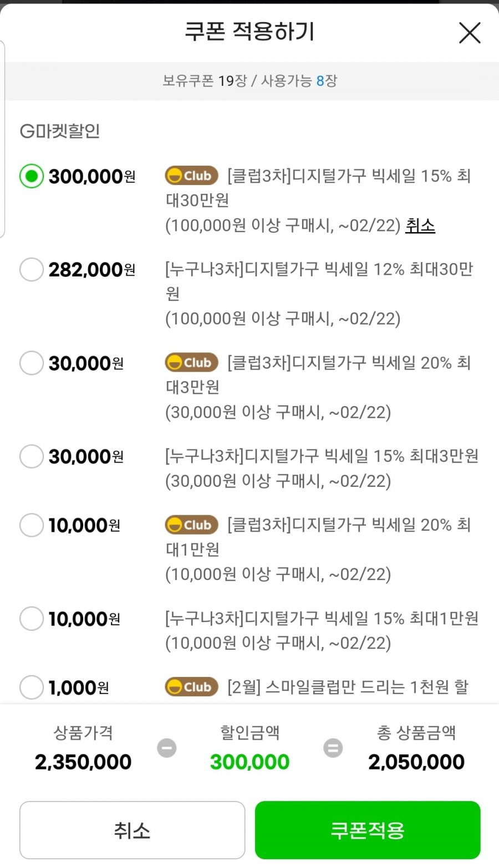499x868 pixels.
Task: Click the 취소 link next to selected coupon
Action: click(x=420, y=225)
